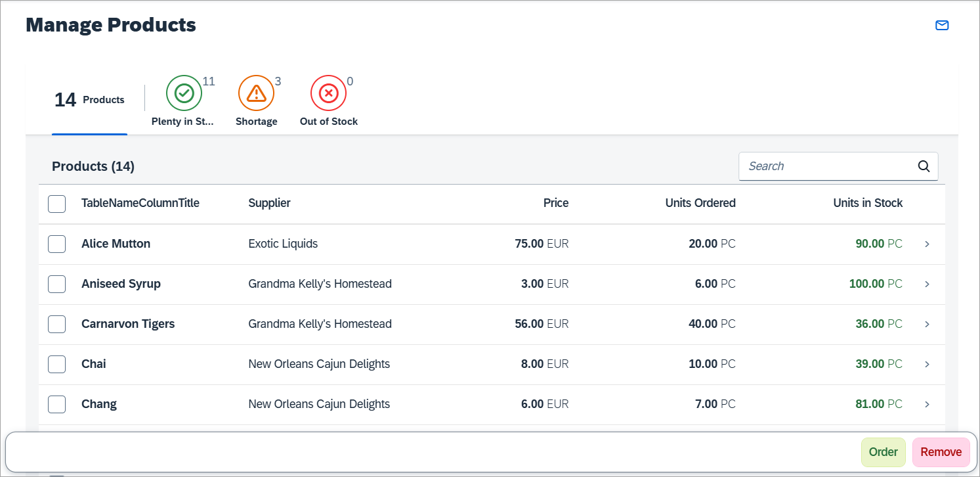980x477 pixels.
Task: Toggle the select-all checkbox in table header
Action: point(57,204)
